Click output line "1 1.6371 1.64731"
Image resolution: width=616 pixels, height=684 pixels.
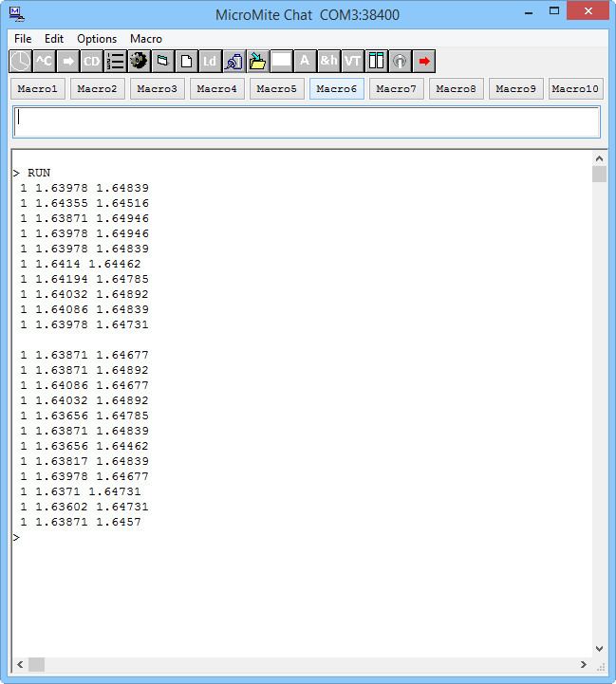(x=81, y=491)
